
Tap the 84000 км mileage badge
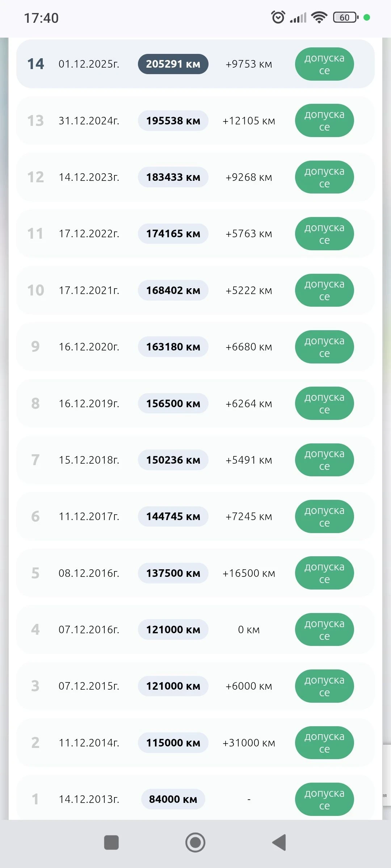coord(173,799)
